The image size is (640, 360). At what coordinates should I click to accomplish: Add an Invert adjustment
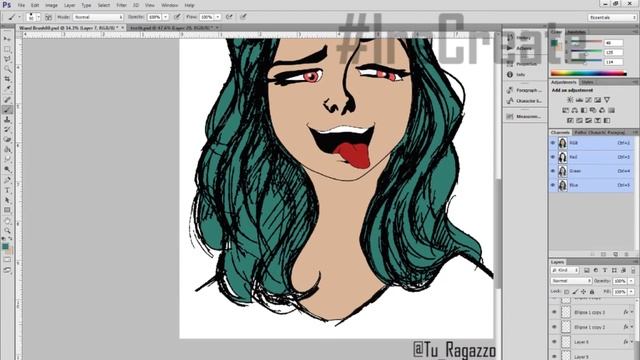coord(570,120)
